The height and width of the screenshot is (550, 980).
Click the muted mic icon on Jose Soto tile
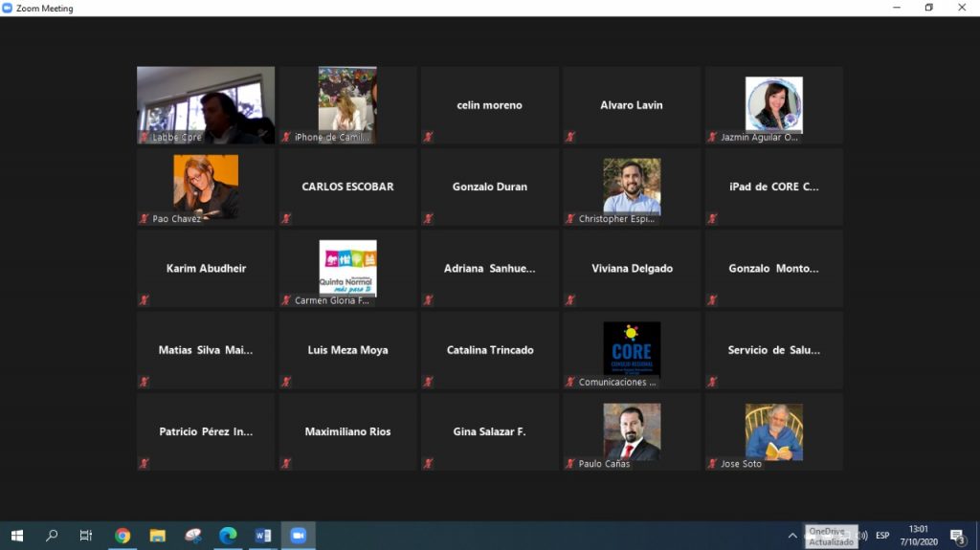tap(712, 464)
